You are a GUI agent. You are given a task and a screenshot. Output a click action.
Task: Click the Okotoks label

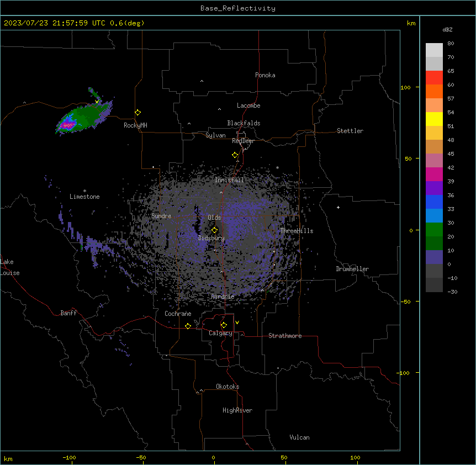coord(228,387)
